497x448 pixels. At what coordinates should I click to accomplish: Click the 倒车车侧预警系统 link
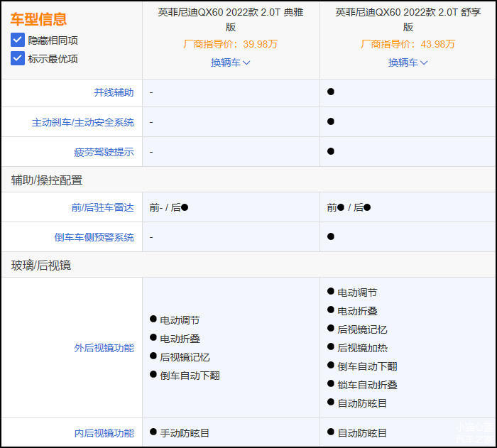[94, 237]
